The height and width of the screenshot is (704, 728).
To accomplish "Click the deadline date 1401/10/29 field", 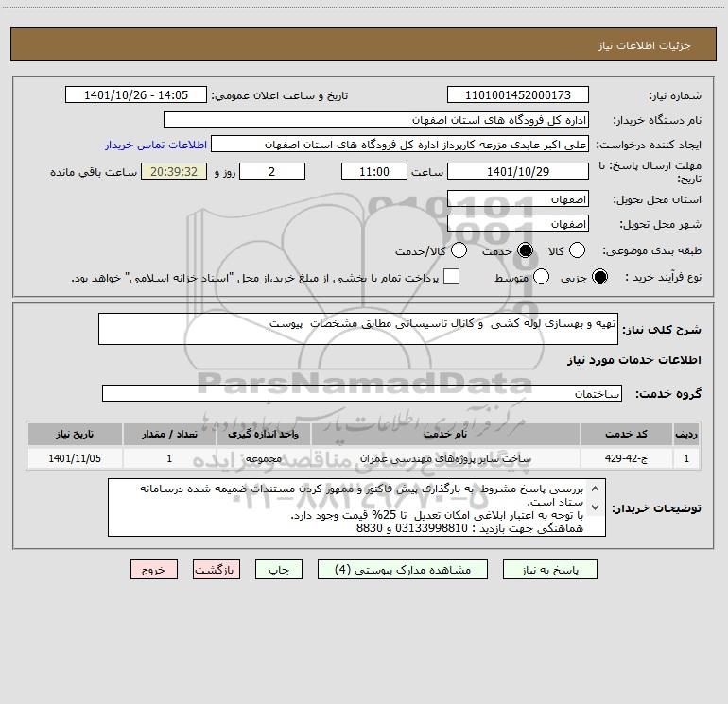I will click(x=518, y=171).
